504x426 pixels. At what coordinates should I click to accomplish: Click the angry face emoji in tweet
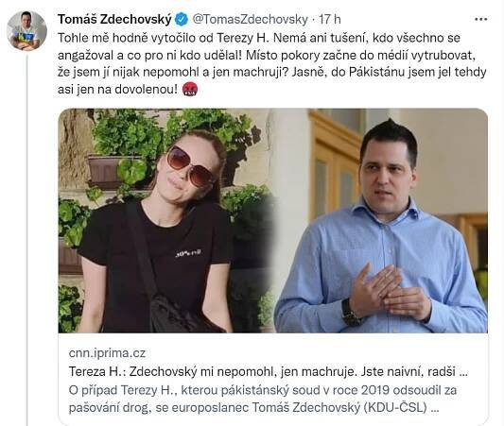(190, 89)
